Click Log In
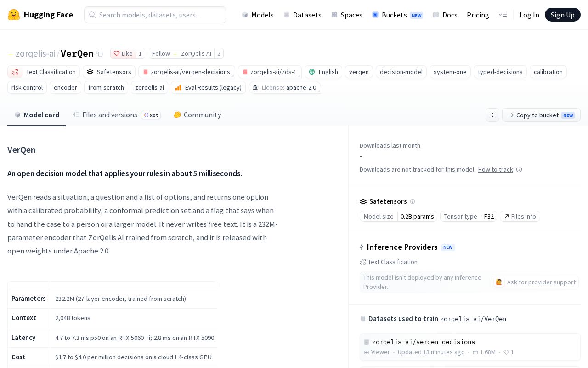Screen dimensions: 588x368 (529, 15)
